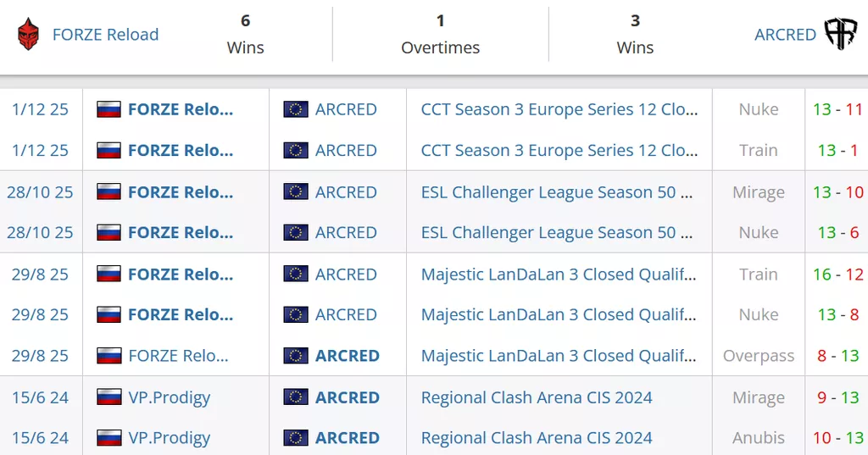
Task: Open CCT Season 3 event on Nuke row
Action: pyautogui.click(x=559, y=109)
